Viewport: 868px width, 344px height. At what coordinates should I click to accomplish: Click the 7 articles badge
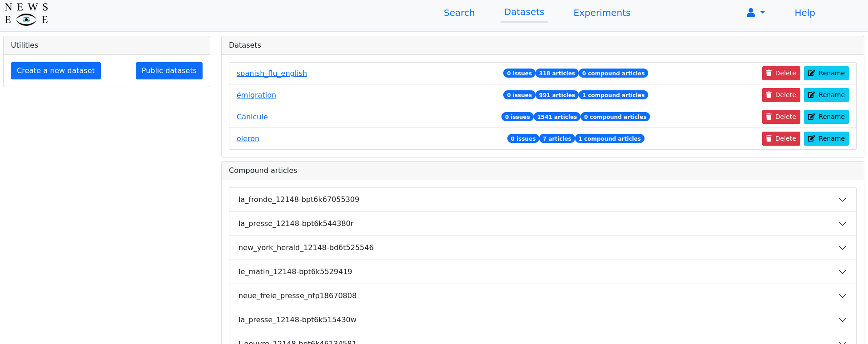[557, 138]
